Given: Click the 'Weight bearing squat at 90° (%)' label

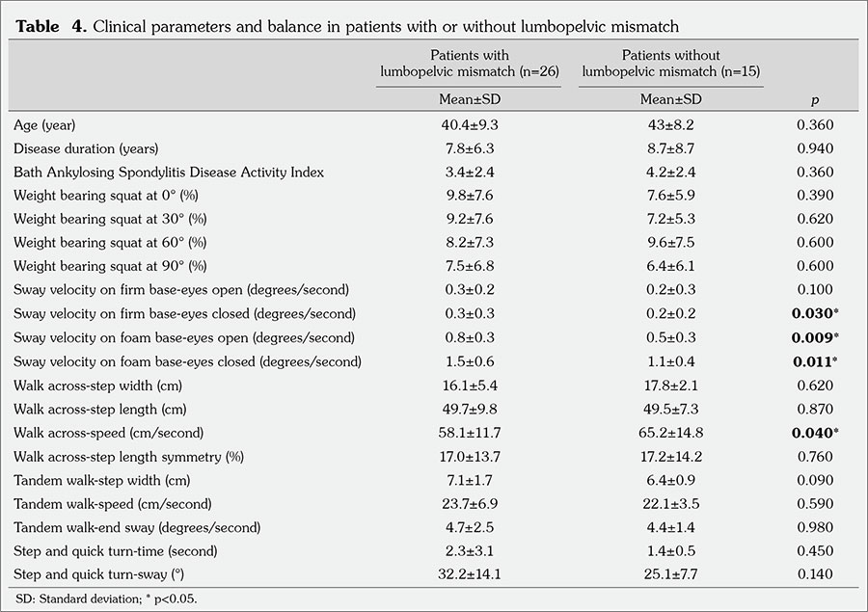Looking at the screenshot, I should click(110, 267).
